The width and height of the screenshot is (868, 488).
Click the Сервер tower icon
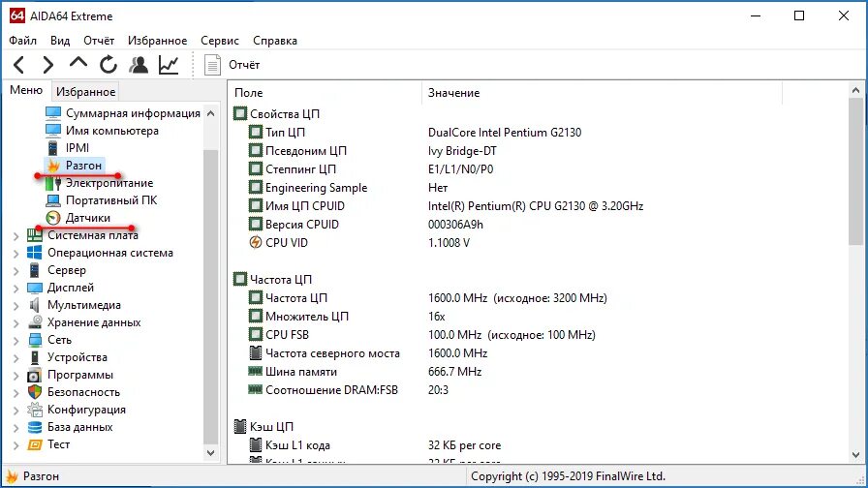click(34, 270)
